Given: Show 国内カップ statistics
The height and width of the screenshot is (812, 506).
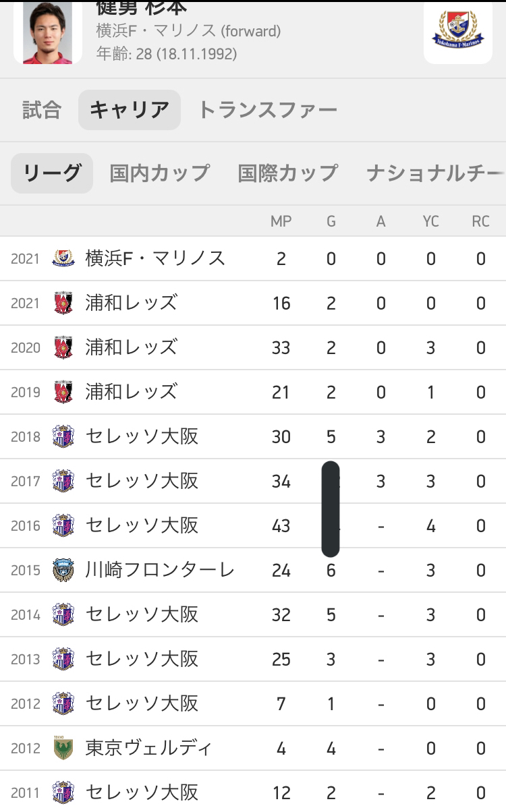Looking at the screenshot, I should (160, 173).
